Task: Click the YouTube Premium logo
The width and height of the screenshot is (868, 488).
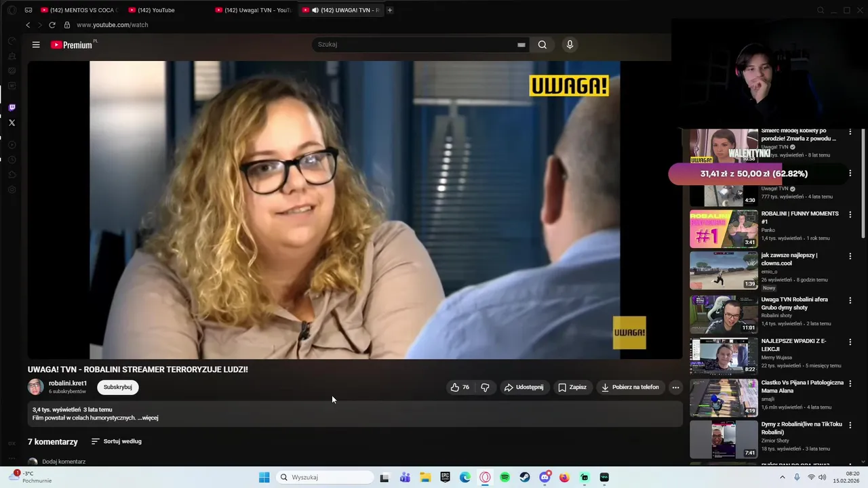Action: tap(72, 45)
